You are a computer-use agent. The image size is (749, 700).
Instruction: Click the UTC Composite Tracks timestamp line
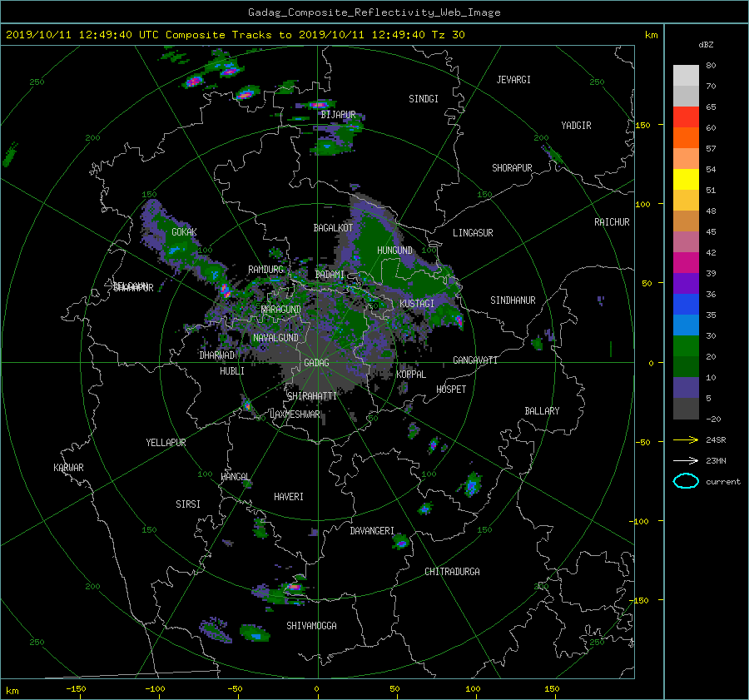click(x=236, y=35)
